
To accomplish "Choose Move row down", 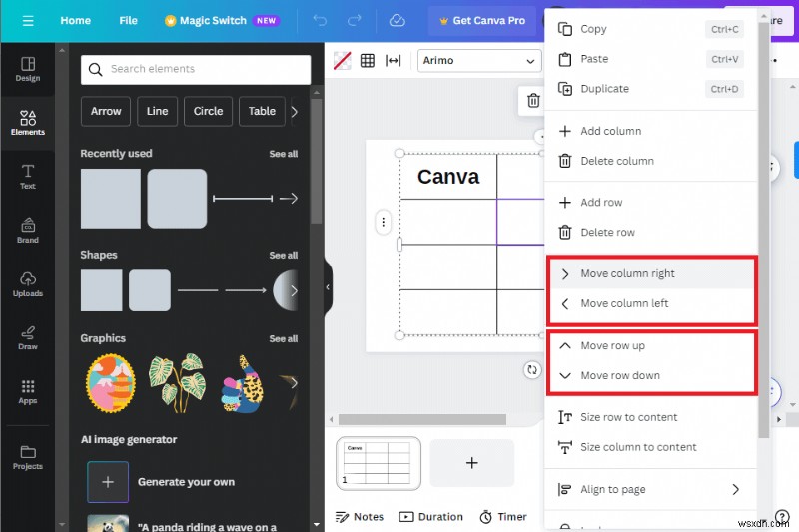I will 651,375.
